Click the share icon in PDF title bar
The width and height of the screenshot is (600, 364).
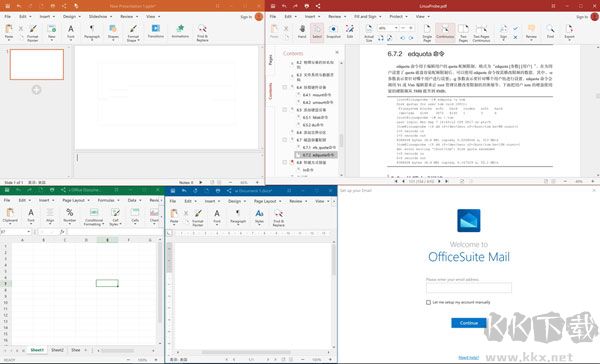pyautogui.click(x=318, y=6)
